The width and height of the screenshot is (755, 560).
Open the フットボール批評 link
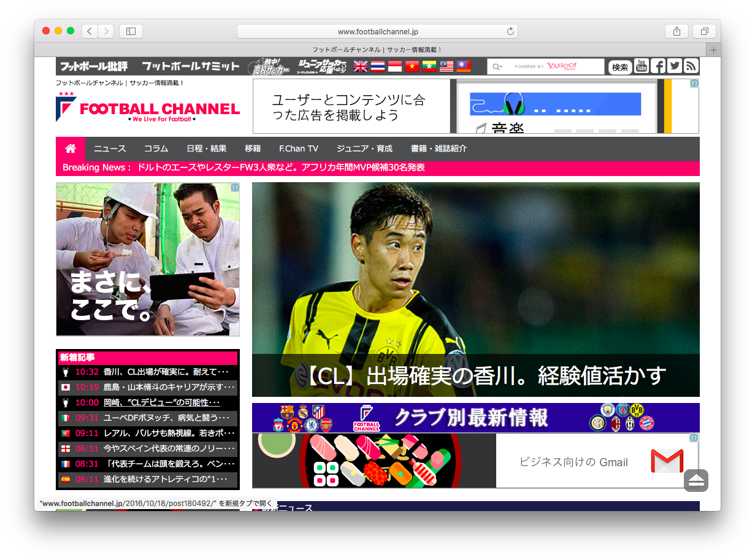[x=94, y=66]
